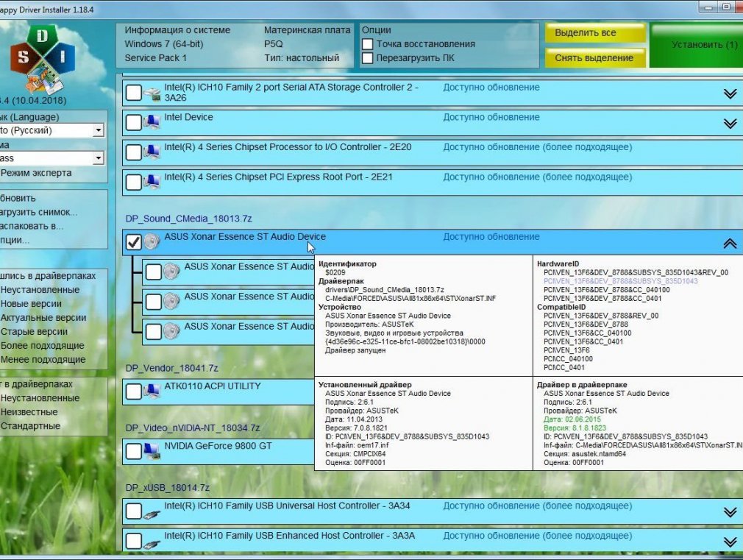
Task: Check the ATK0110 ACPI UTILITY checkbox
Action: pos(134,391)
